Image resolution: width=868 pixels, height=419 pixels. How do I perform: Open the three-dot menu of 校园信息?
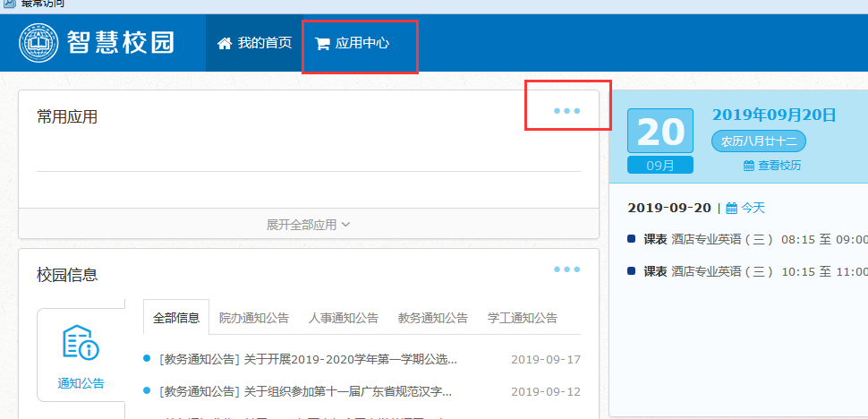coord(566,269)
